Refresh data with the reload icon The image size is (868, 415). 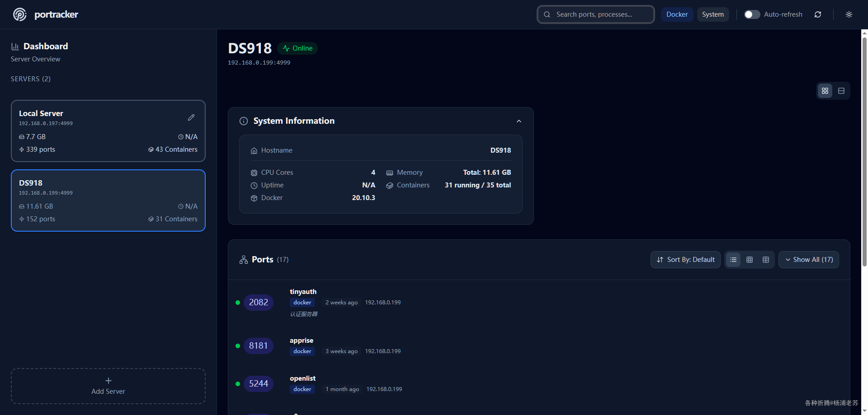click(x=818, y=14)
